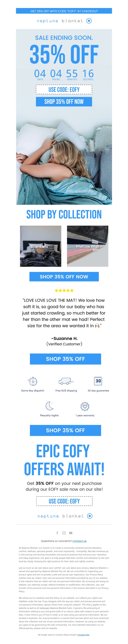Screen dimensions: 128x644
Task: Click the five-star rating graphic
Action: tap(64, 290)
